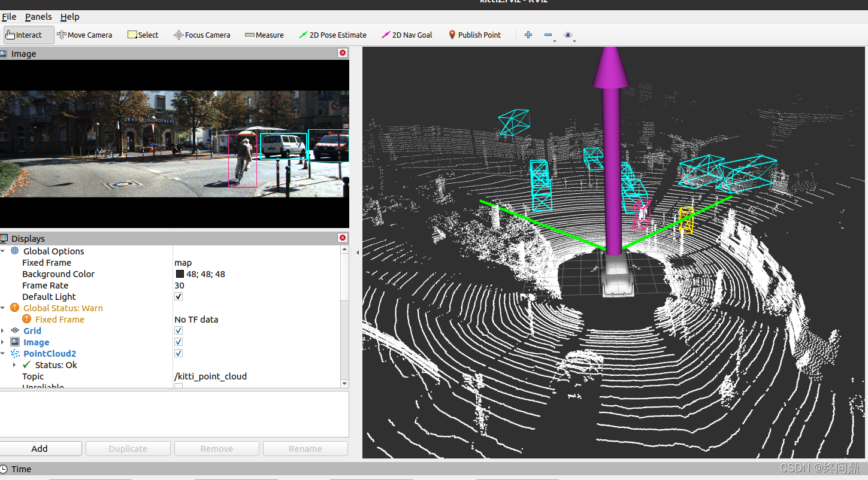Image resolution: width=868 pixels, height=480 pixels.
Task: Click the blue plus add-tool icon
Action: pos(528,35)
